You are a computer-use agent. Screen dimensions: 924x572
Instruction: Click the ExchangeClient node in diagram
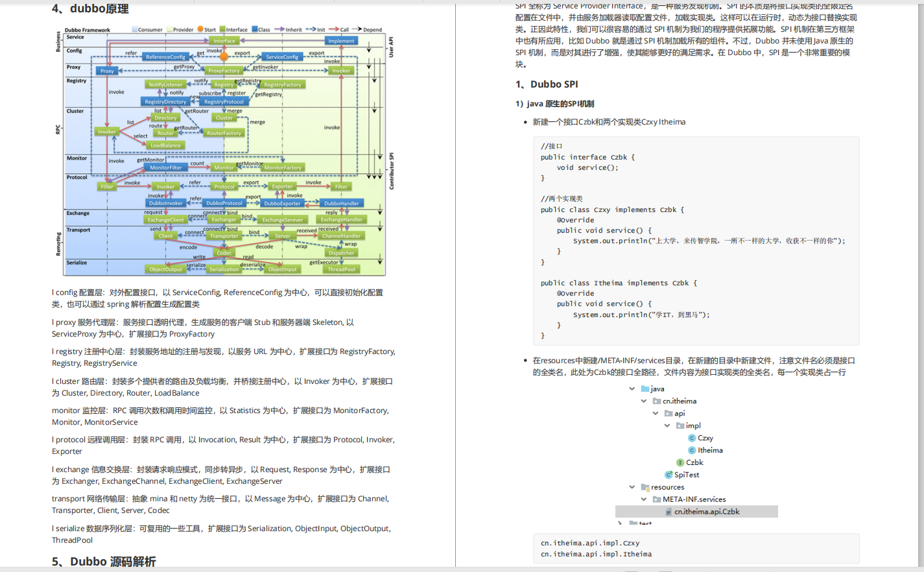pos(166,220)
